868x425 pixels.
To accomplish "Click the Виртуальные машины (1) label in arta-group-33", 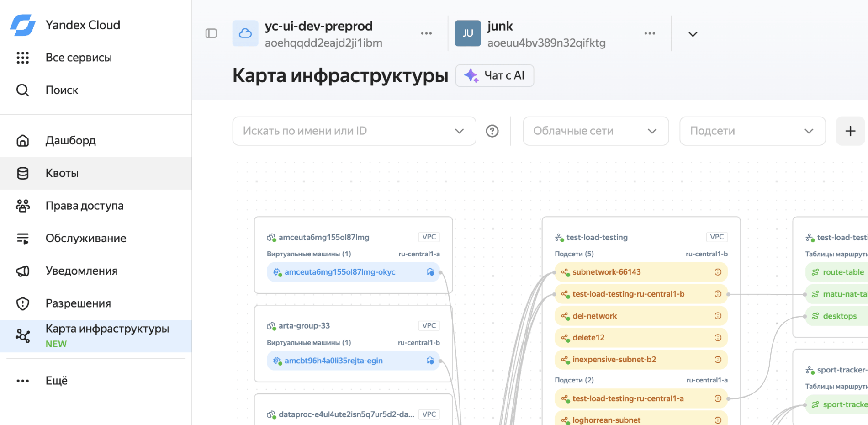I will [x=309, y=343].
